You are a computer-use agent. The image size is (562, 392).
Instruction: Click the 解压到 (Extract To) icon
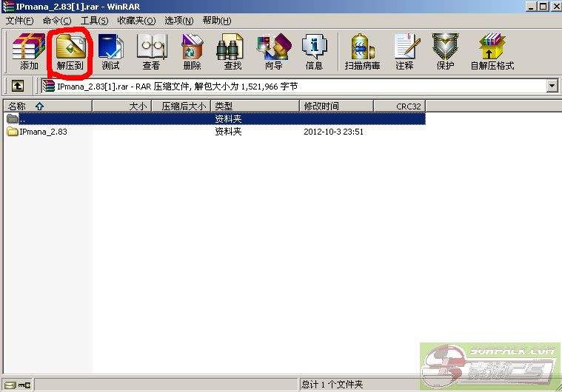pyautogui.click(x=70, y=52)
